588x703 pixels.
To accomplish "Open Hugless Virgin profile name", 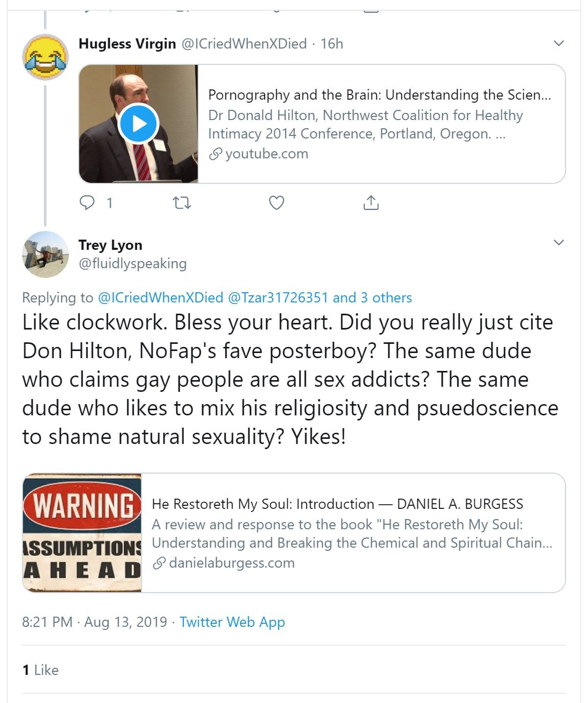I will [x=127, y=44].
